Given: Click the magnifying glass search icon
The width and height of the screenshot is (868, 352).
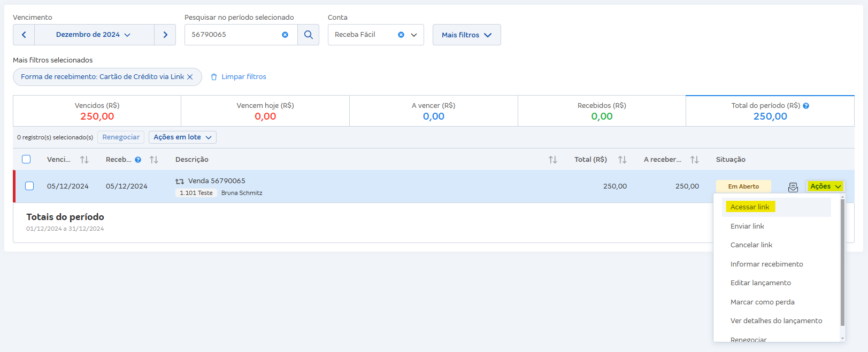Looking at the screenshot, I should pos(308,35).
